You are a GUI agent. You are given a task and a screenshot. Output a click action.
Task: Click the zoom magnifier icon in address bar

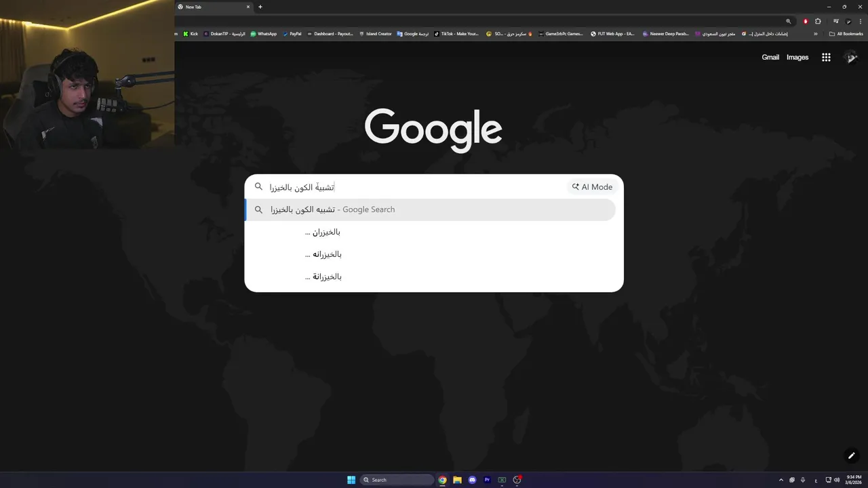[788, 21]
